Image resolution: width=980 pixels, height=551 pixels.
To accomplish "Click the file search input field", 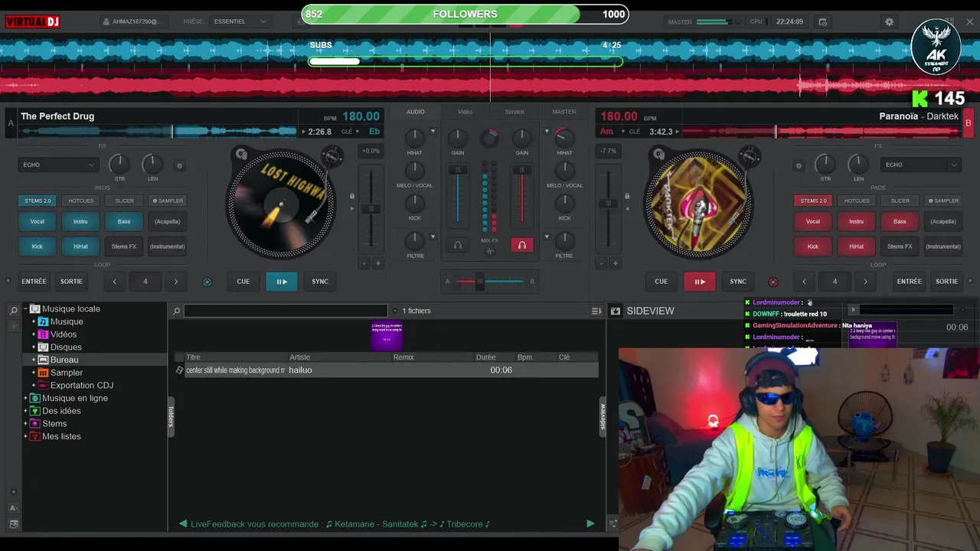I will point(286,311).
